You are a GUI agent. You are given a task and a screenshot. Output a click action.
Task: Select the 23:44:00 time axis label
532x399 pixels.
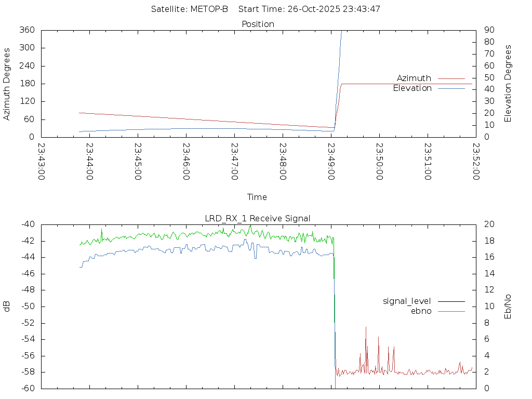pos(89,162)
